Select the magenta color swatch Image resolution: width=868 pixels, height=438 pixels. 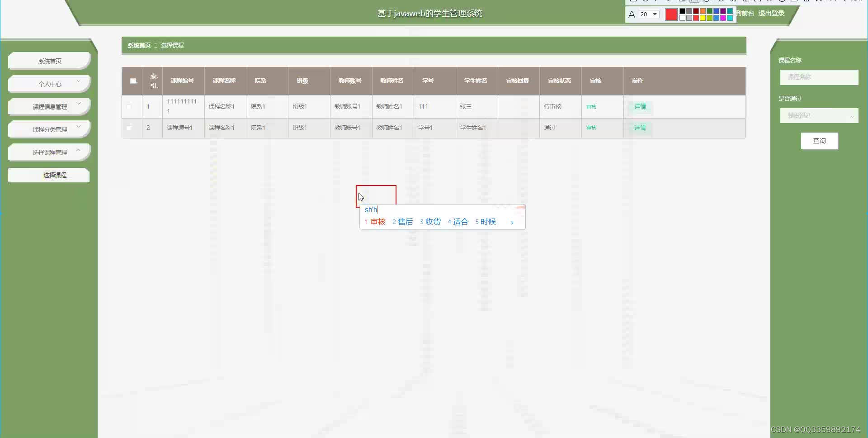[x=723, y=18]
